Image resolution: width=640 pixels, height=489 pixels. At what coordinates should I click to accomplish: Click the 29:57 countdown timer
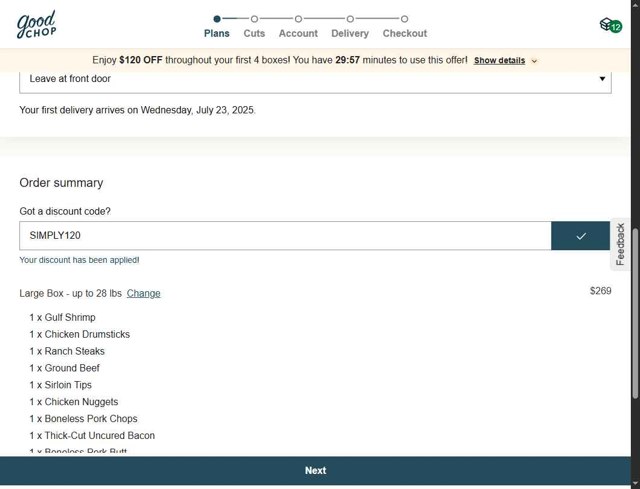(347, 60)
